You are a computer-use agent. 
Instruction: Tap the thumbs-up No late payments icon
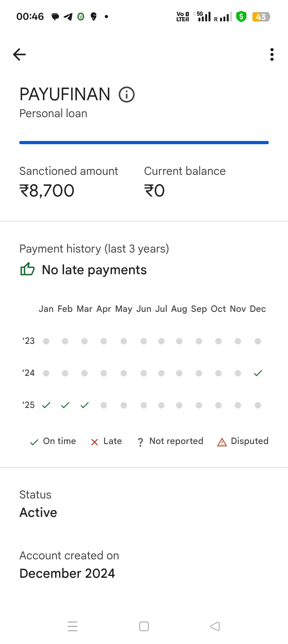pos(27,269)
